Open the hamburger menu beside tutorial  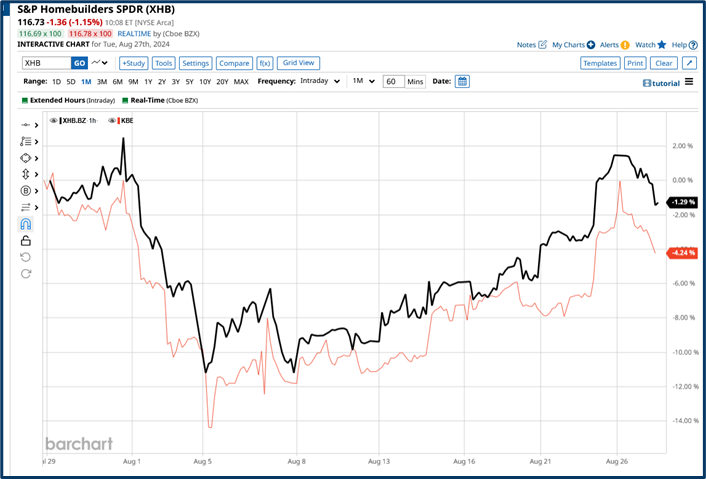(689, 82)
